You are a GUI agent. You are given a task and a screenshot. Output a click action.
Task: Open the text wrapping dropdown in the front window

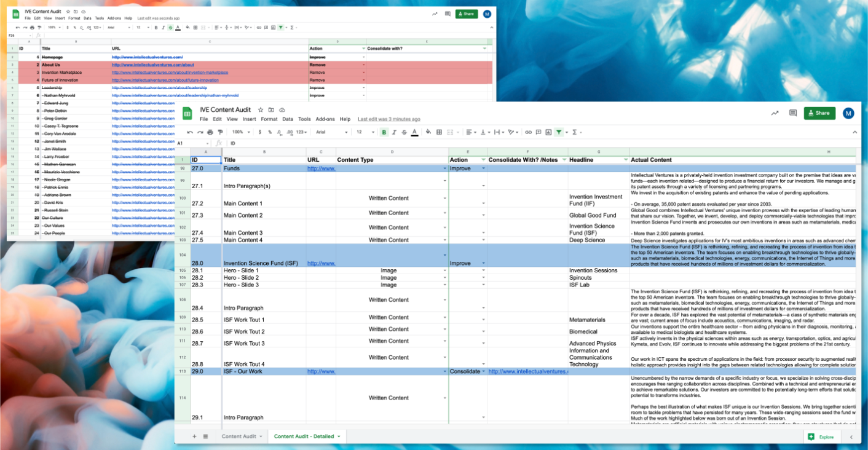pyautogui.click(x=499, y=132)
